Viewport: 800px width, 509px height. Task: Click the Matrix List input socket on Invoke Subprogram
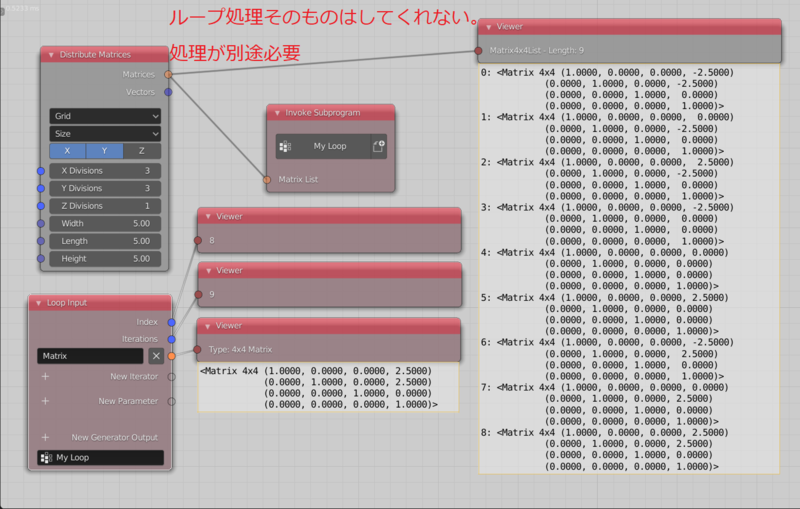click(x=267, y=180)
